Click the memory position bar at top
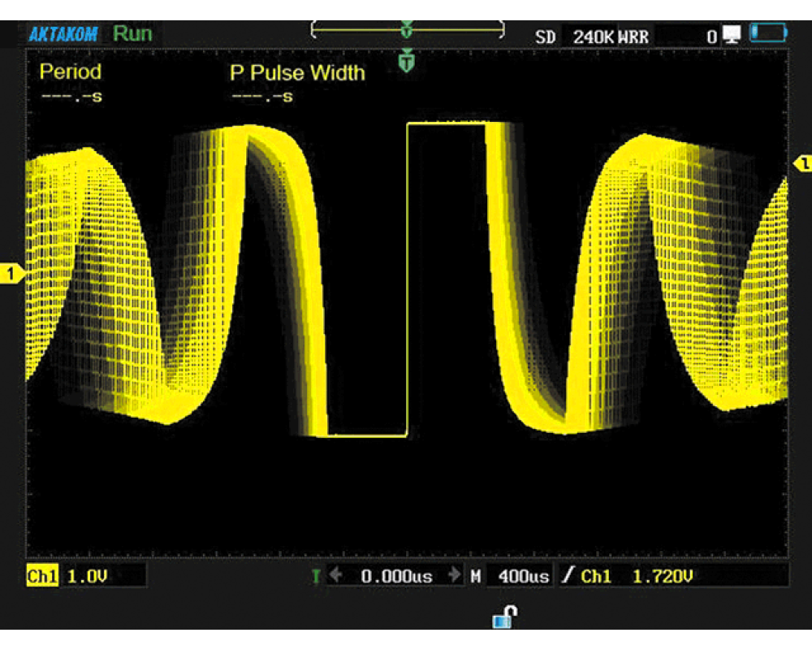Screen dimensions: 812x650 point(407,30)
